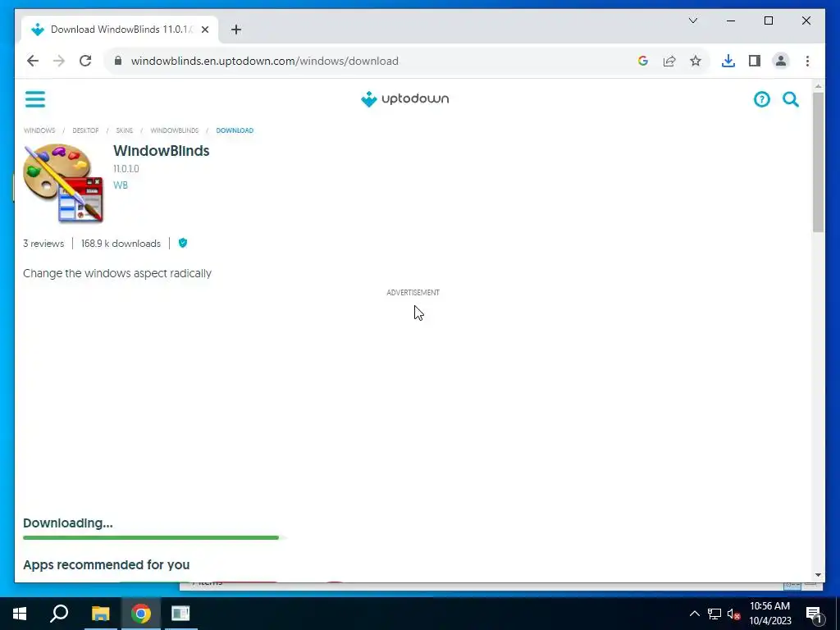Click the address bar URL
The image size is (840, 630).
click(265, 61)
